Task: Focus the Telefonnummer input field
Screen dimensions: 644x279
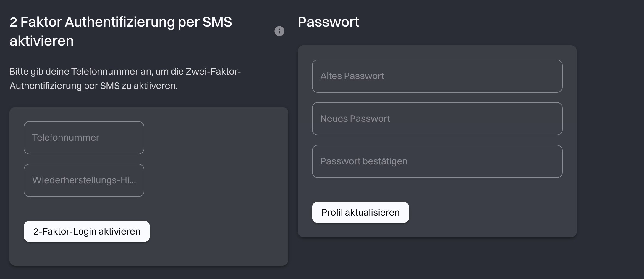Action: (x=84, y=138)
